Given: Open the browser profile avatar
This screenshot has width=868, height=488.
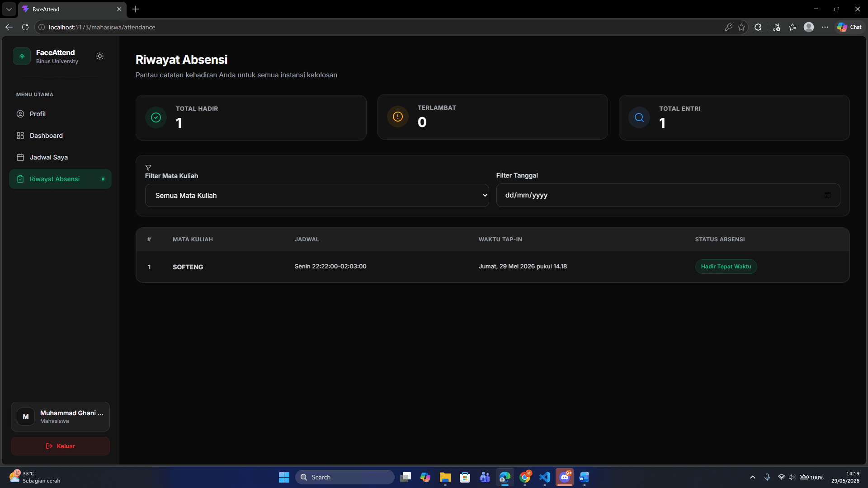Looking at the screenshot, I should point(809,27).
